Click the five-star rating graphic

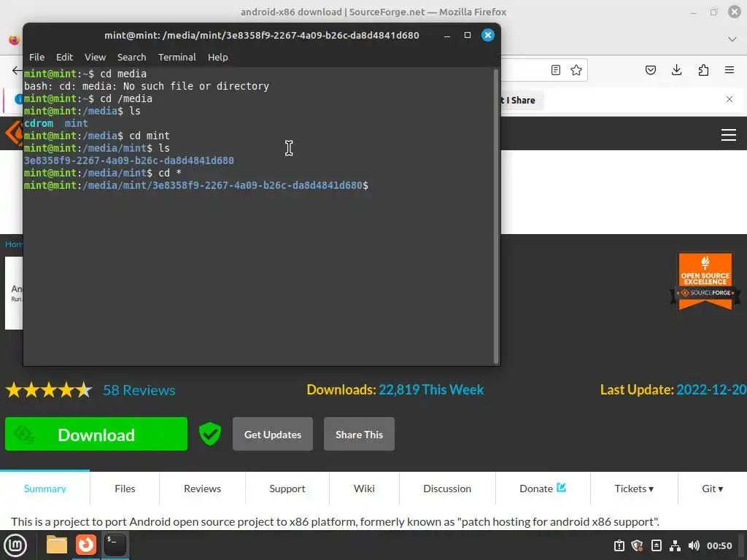click(49, 390)
